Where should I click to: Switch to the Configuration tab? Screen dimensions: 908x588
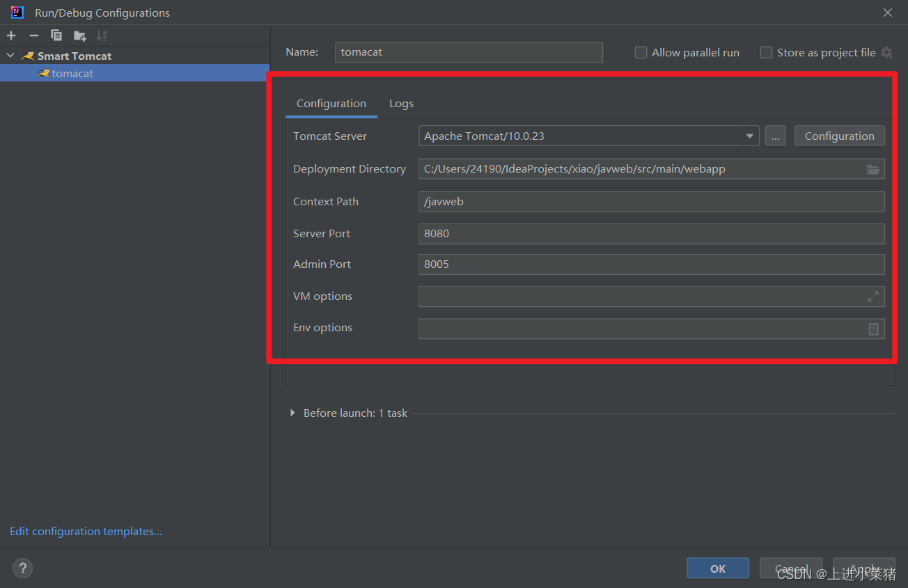pos(331,104)
